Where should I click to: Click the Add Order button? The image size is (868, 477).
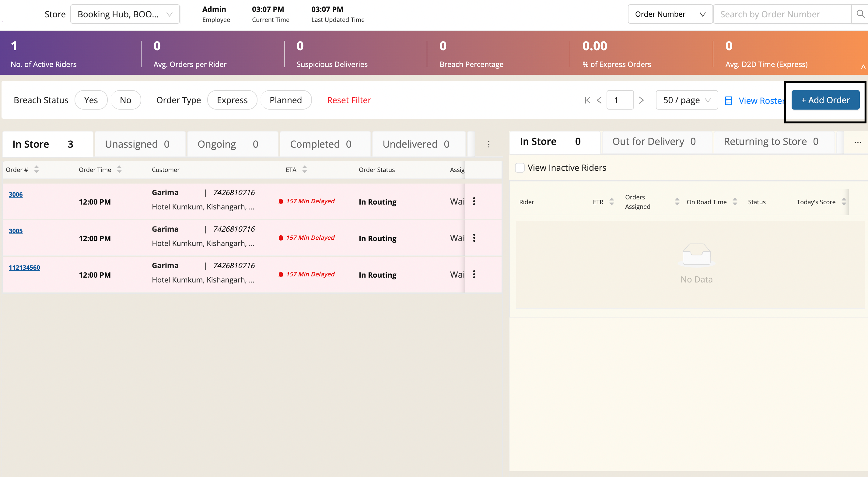pyautogui.click(x=825, y=100)
